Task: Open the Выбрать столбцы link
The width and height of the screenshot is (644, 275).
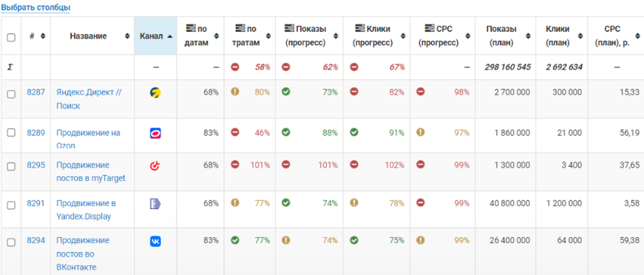Action: [x=35, y=7]
